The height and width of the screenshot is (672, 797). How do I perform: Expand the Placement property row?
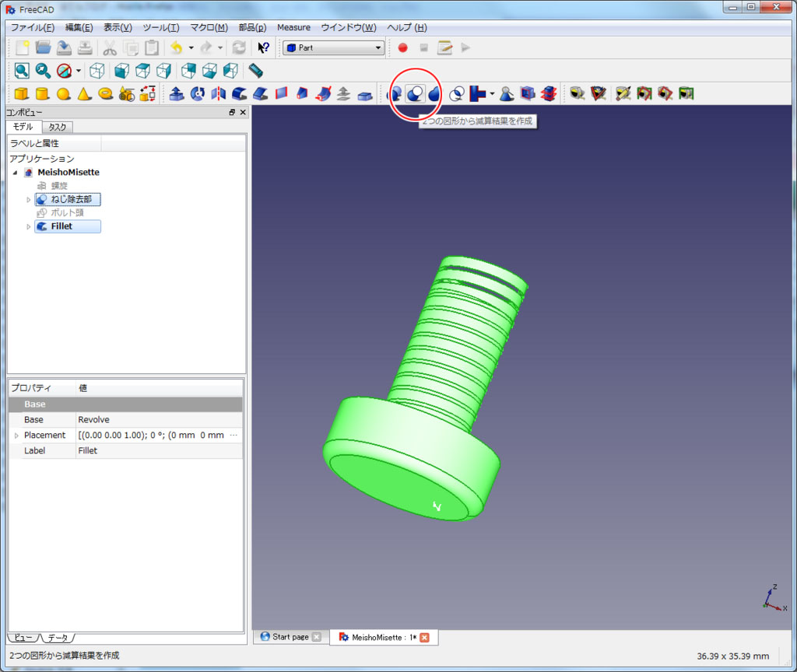click(16, 436)
